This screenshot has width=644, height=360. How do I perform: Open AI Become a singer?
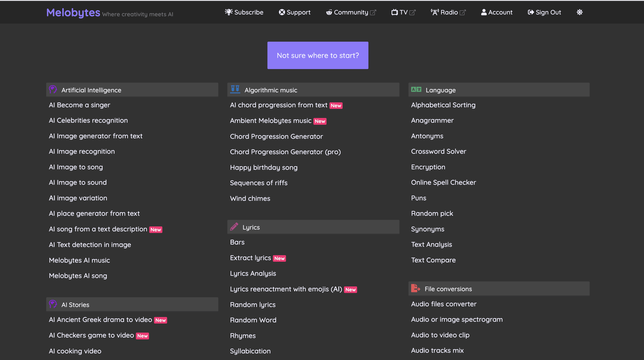point(79,105)
